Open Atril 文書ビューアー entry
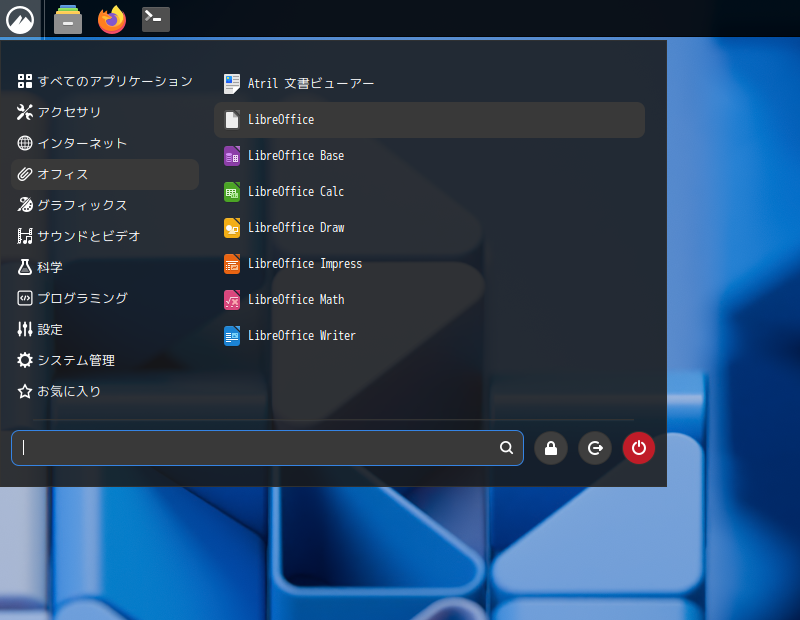This screenshot has width=800, height=620. 429,84
